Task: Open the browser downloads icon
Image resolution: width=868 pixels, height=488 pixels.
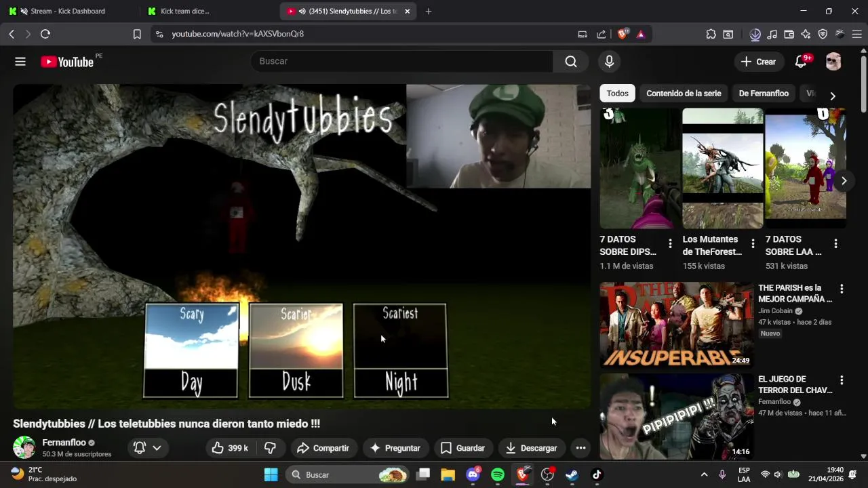Action: 755,34
